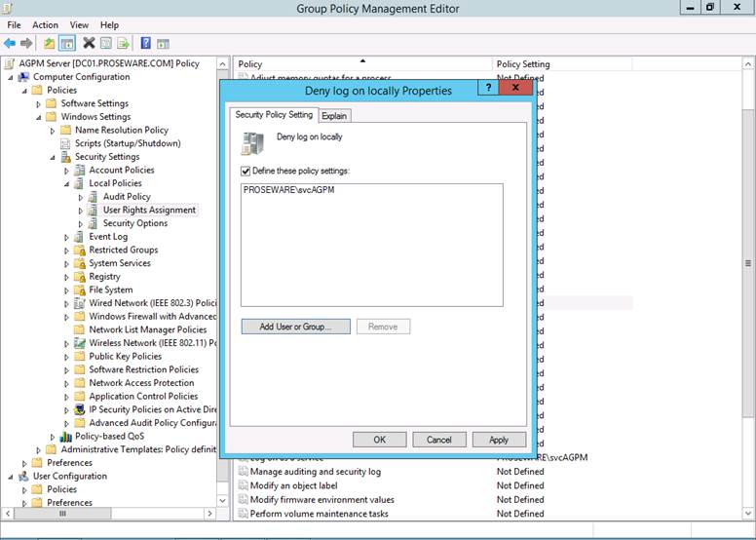Click the blue Help book toolbar icon
Viewport: 756px width, 540px height.
145,43
